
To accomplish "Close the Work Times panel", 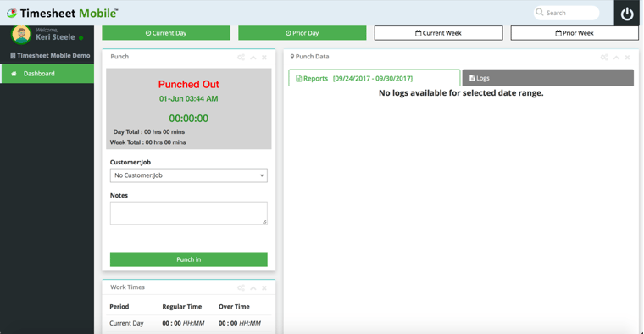I will click(264, 288).
